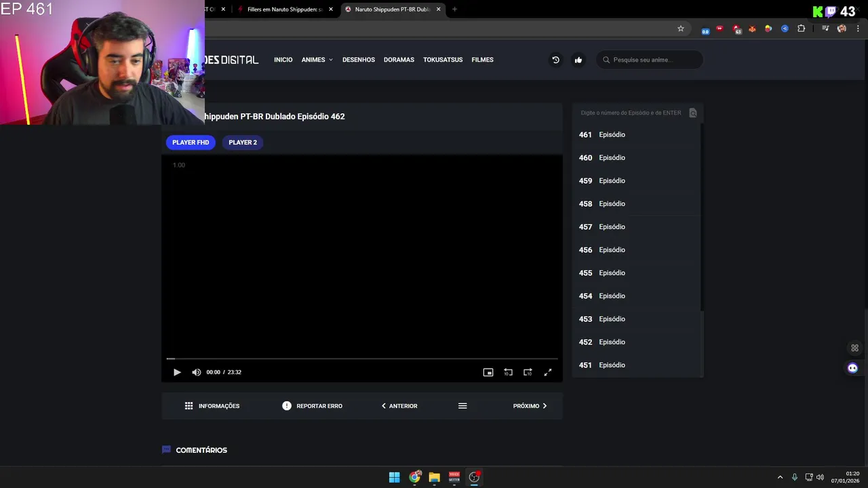Open the Tokusatsus menu item
868x488 pixels.
(443, 60)
